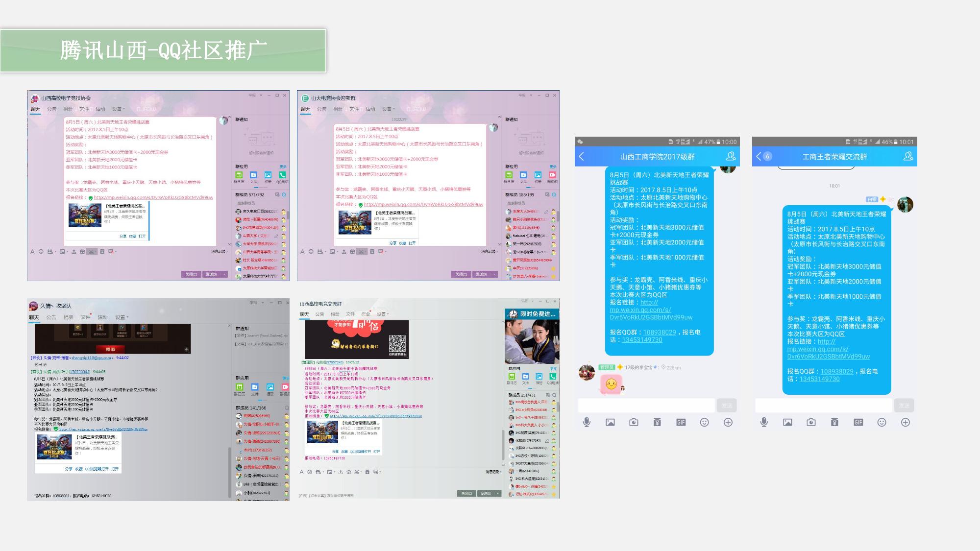Close the ad banner in 山西高校电竞交流群 window
980x551 pixels.
[x=556, y=323]
